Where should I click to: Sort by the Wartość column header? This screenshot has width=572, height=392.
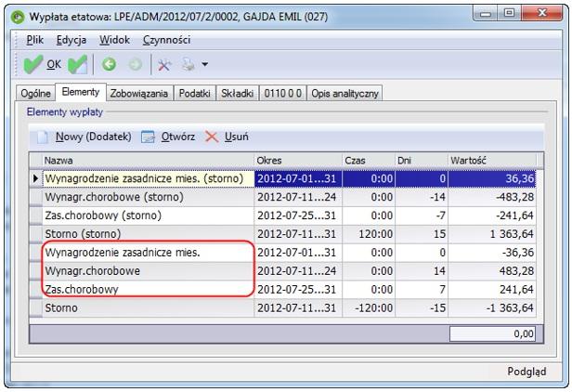(x=492, y=161)
